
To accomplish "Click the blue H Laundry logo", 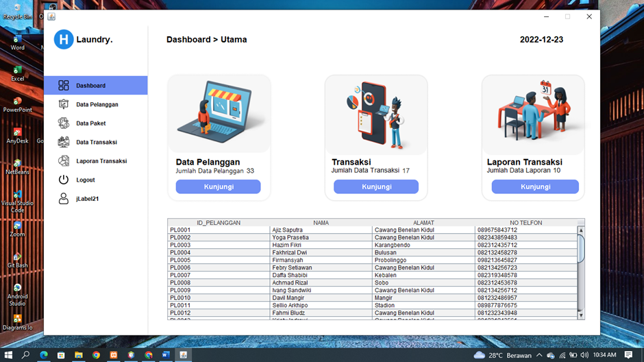I will 64,40.
